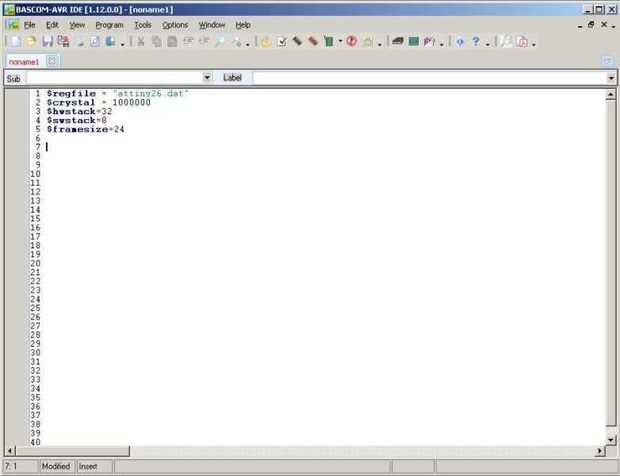Image resolution: width=620 pixels, height=476 pixels.
Task: Click the $swstack=8 code line
Action: tap(76, 120)
